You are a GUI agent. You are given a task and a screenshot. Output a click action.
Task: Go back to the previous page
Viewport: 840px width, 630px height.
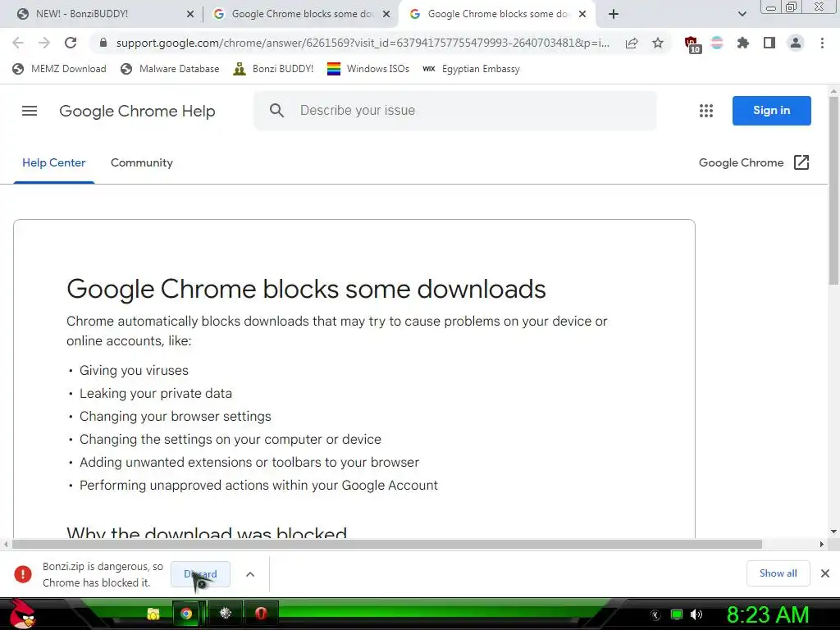tap(18, 43)
